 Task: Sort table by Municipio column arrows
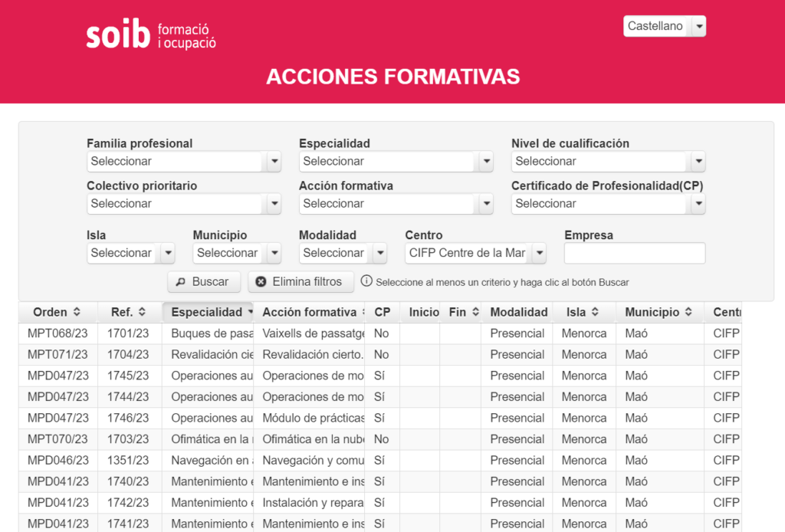point(688,312)
